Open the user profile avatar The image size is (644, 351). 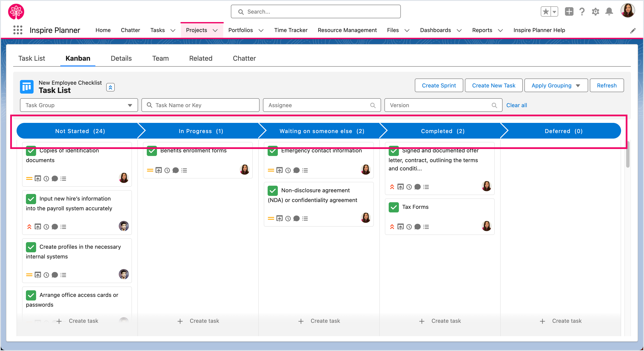[627, 11]
